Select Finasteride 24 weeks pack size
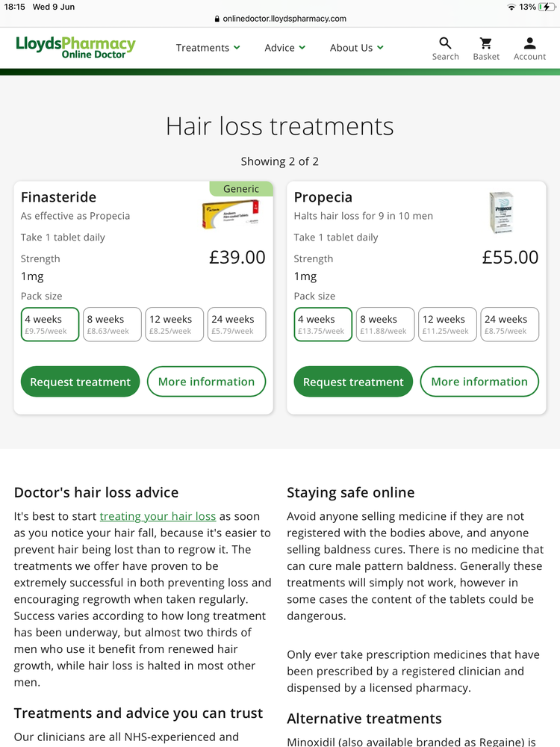Viewport: 560px width, 747px height. point(237,324)
